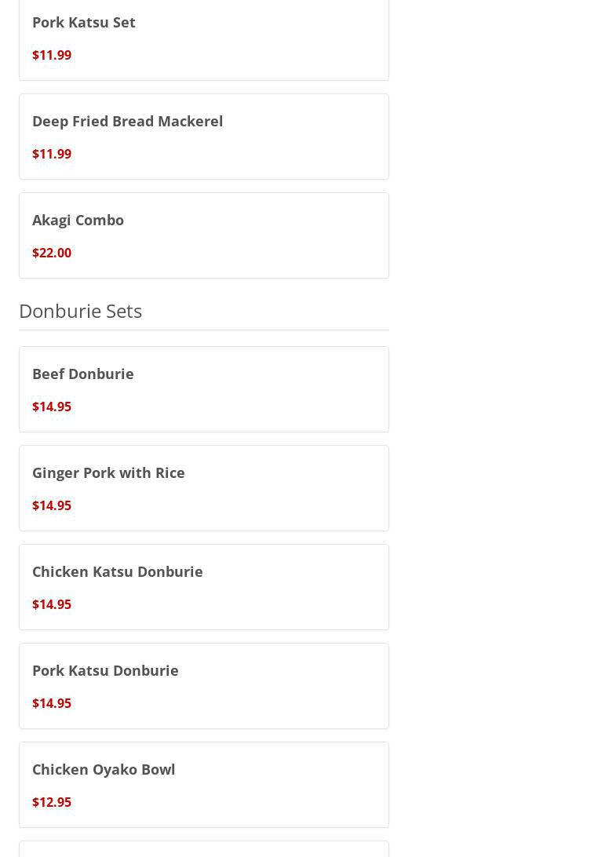Choose the Akagi Combo item

pyautogui.click(x=78, y=220)
